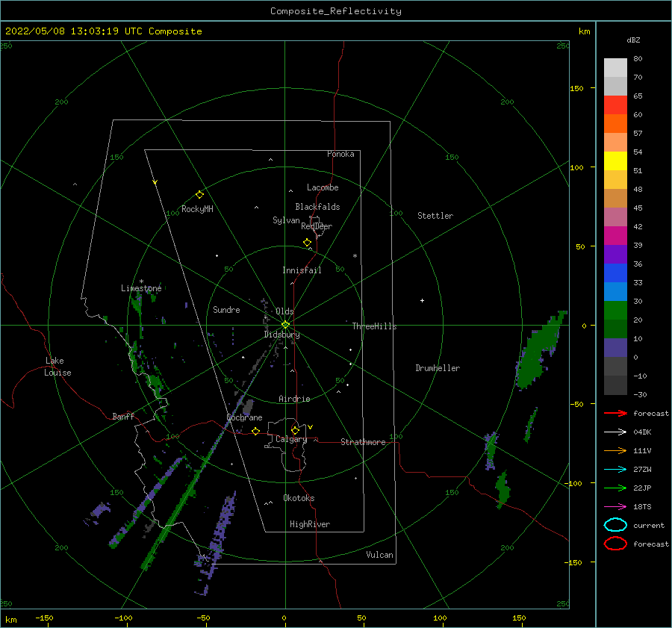Choose the blue swatch below 36 dBZ

coord(615,273)
